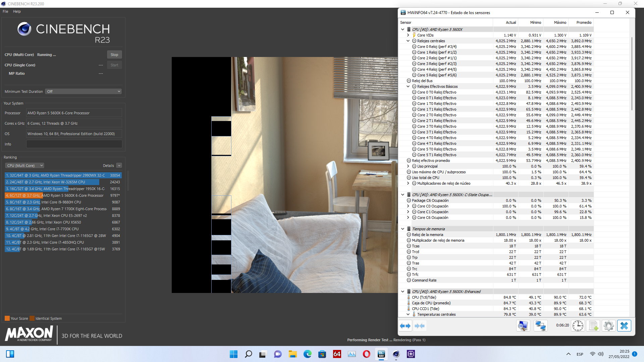644x362 pixels.
Task: Open File Explorer from the taskbar
Action: pyautogui.click(x=292, y=354)
